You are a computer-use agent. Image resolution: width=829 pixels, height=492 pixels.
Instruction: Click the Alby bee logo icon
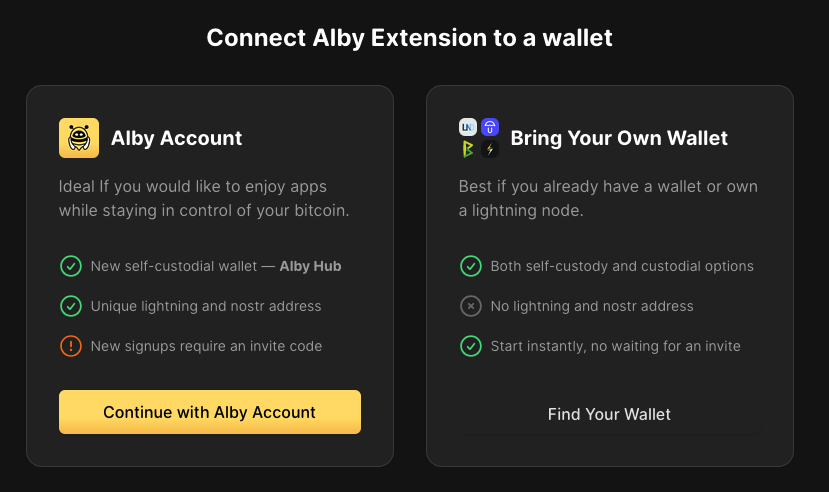pyautogui.click(x=79, y=138)
